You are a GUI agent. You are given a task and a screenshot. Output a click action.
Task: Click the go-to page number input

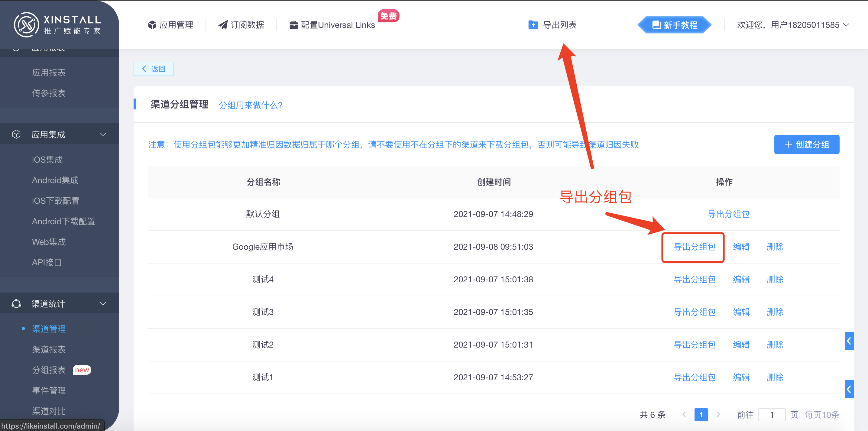click(x=772, y=414)
